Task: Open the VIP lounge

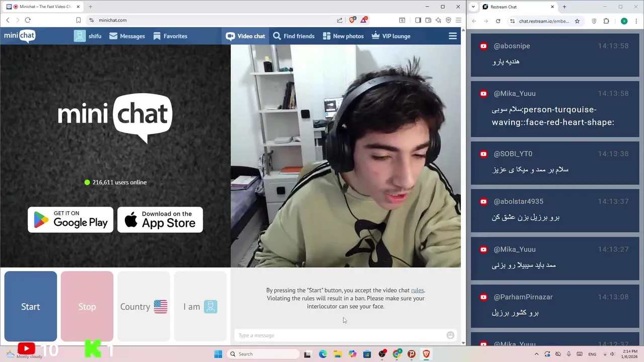Action: tap(391, 36)
